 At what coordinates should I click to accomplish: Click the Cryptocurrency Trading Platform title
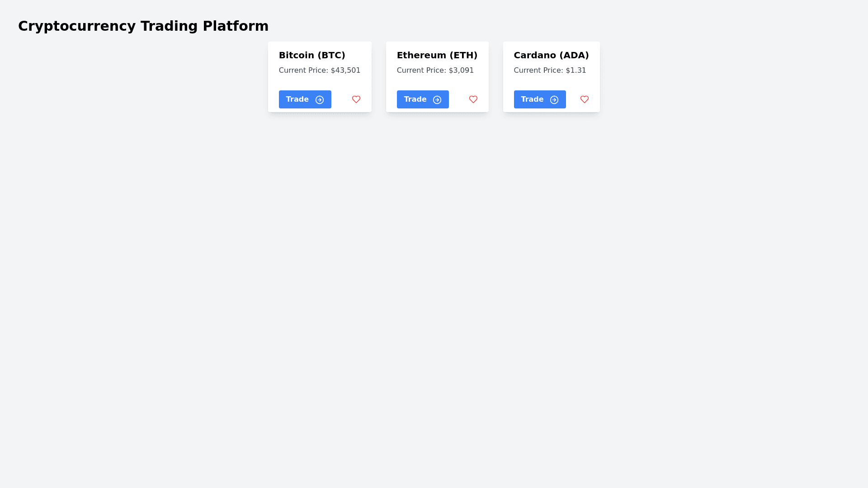pyautogui.click(x=143, y=26)
